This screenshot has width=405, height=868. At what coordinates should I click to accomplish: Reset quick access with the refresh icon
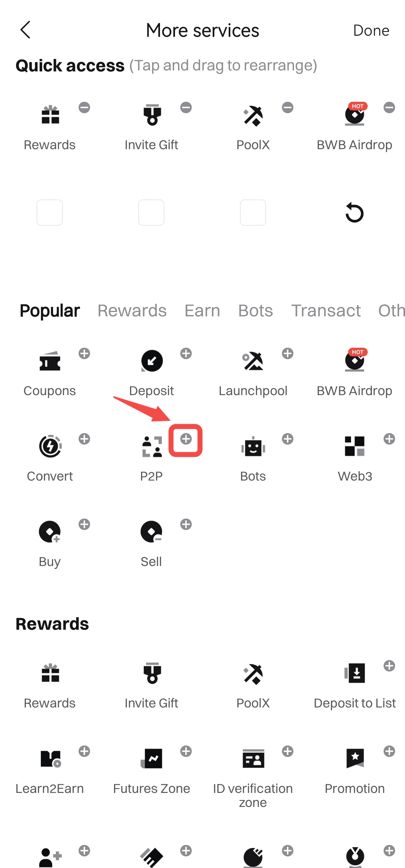tap(355, 213)
